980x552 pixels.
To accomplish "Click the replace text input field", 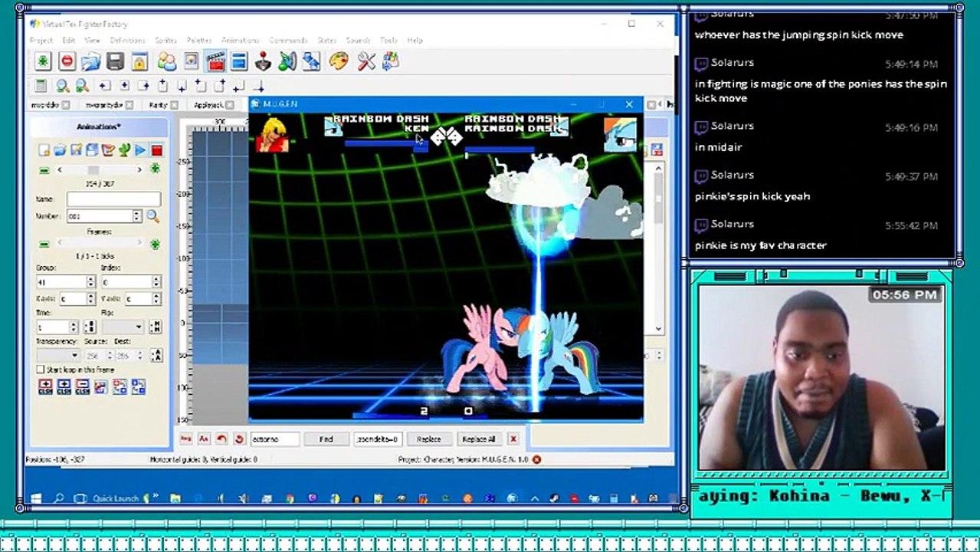I will [378, 439].
